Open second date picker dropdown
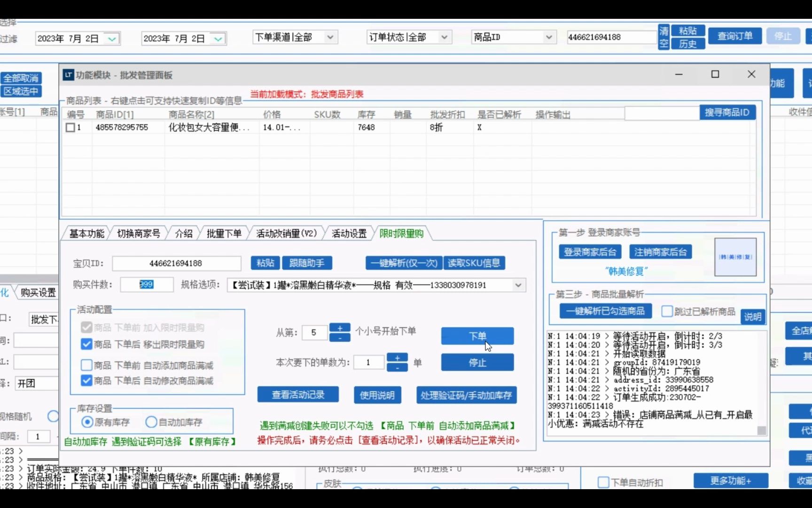This screenshot has height=508, width=812. [x=218, y=39]
